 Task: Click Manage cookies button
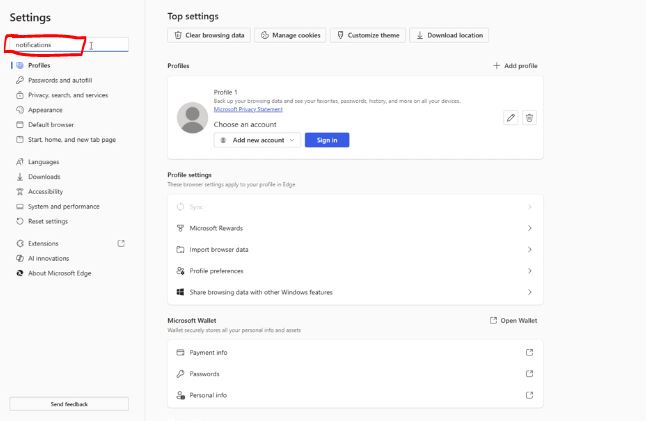(x=290, y=35)
